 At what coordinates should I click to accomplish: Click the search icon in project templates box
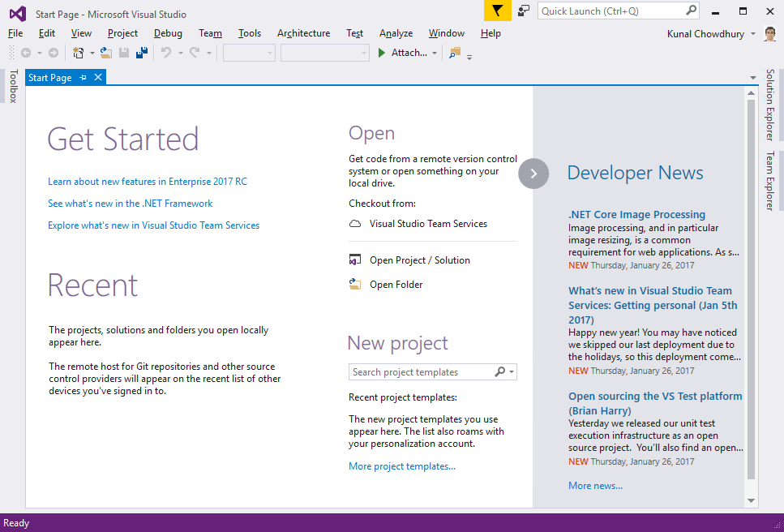click(x=499, y=371)
